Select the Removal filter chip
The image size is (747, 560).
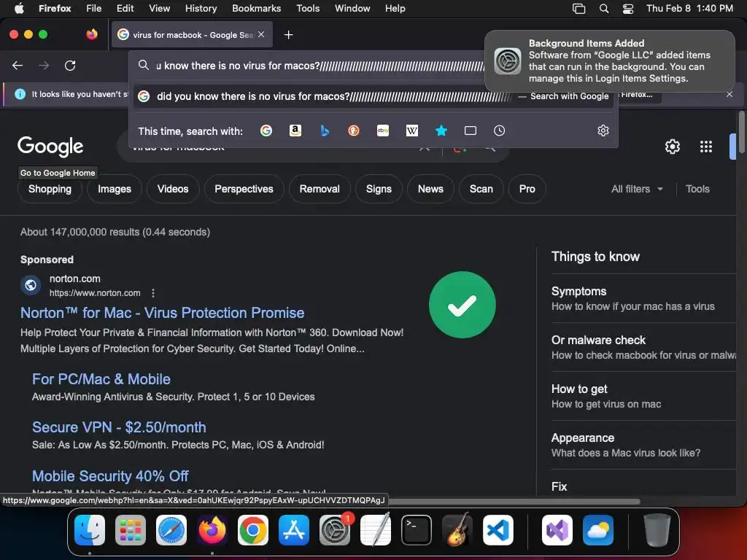(x=320, y=189)
